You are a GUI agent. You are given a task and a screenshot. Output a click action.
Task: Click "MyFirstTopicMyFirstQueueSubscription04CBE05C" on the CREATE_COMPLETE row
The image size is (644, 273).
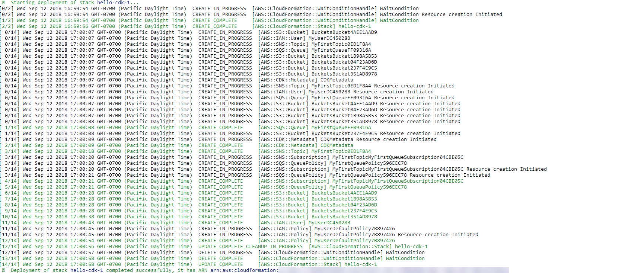pos(398,181)
